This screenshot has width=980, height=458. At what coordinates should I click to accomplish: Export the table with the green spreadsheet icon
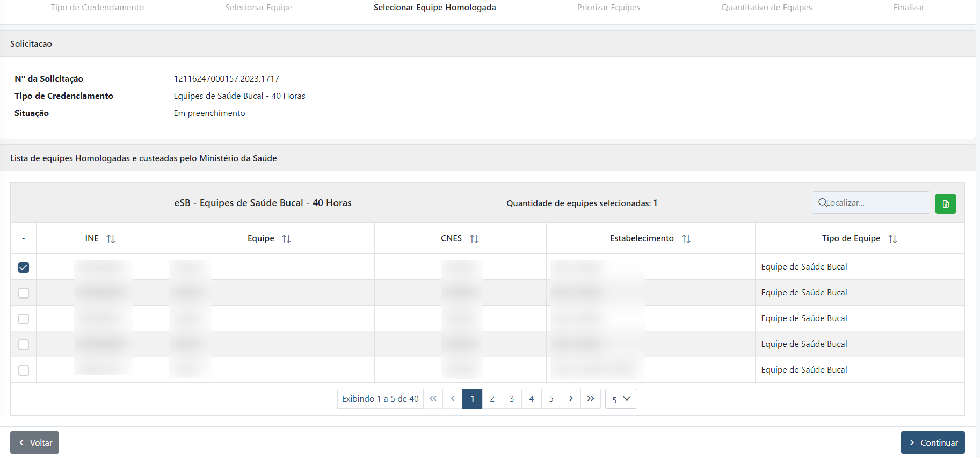click(945, 203)
